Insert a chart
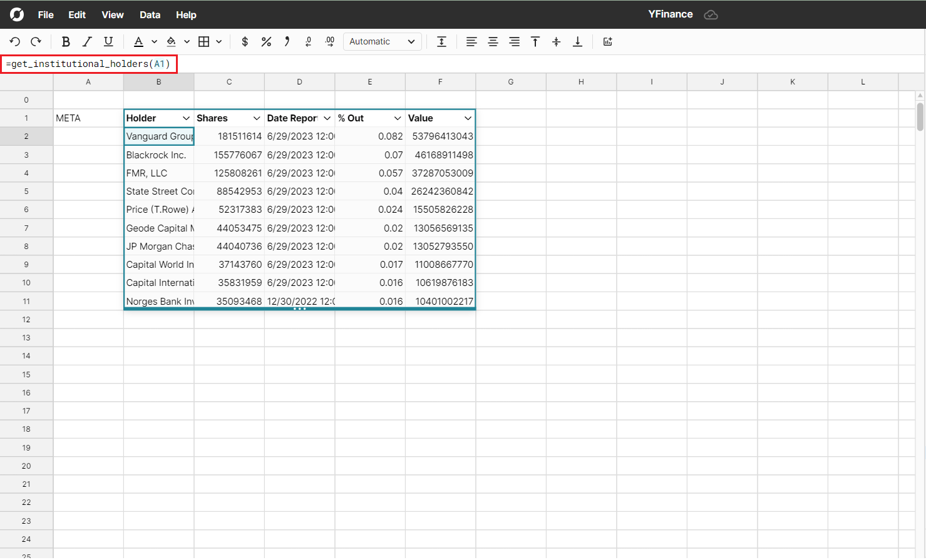 point(607,42)
